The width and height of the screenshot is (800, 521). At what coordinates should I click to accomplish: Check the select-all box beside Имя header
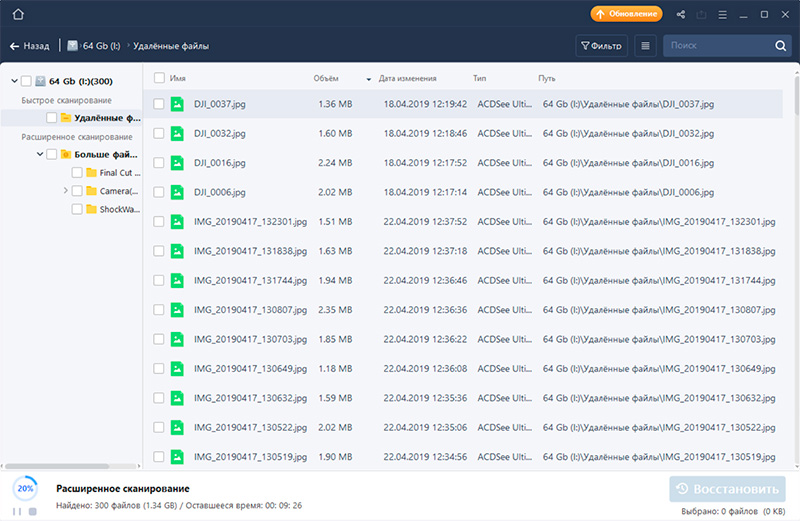coord(158,77)
